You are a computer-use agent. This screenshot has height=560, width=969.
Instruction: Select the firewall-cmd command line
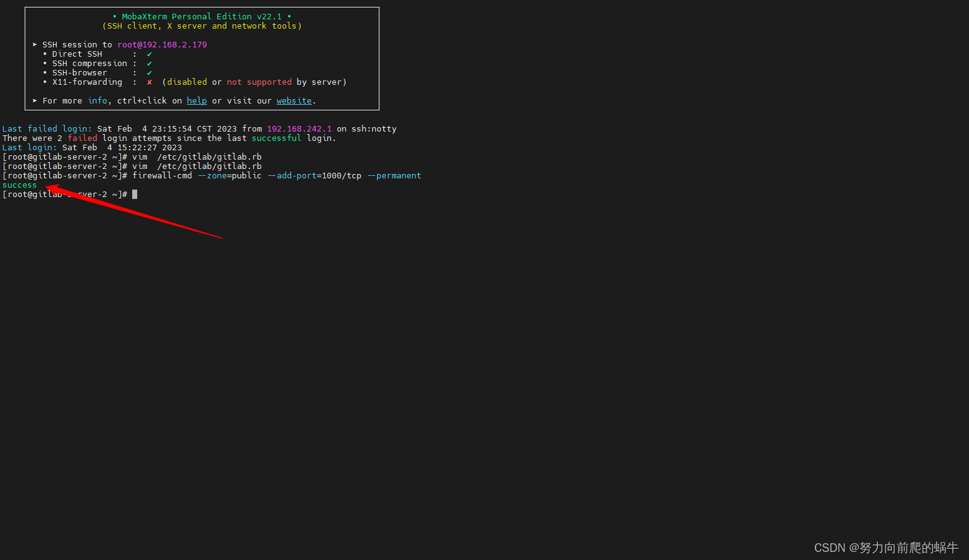pos(212,176)
